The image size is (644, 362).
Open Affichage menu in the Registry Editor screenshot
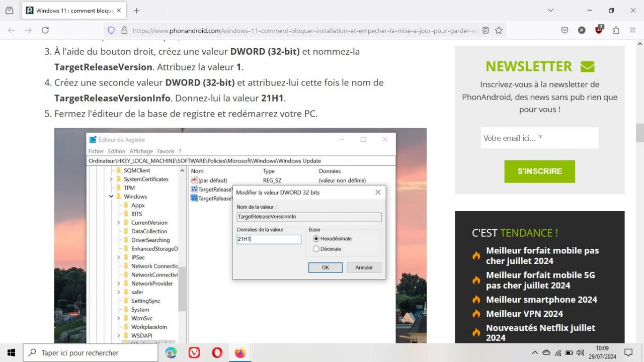[x=141, y=151]
